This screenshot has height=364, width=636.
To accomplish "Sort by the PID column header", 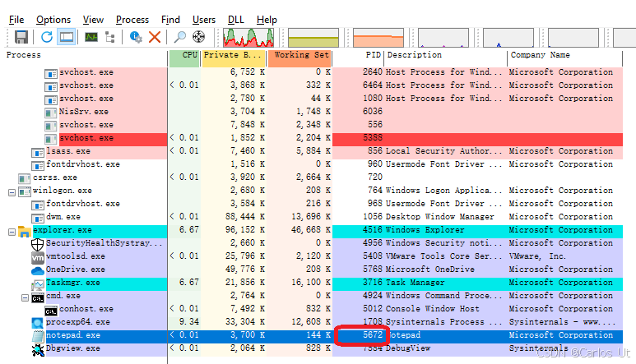I will point(358,58).
